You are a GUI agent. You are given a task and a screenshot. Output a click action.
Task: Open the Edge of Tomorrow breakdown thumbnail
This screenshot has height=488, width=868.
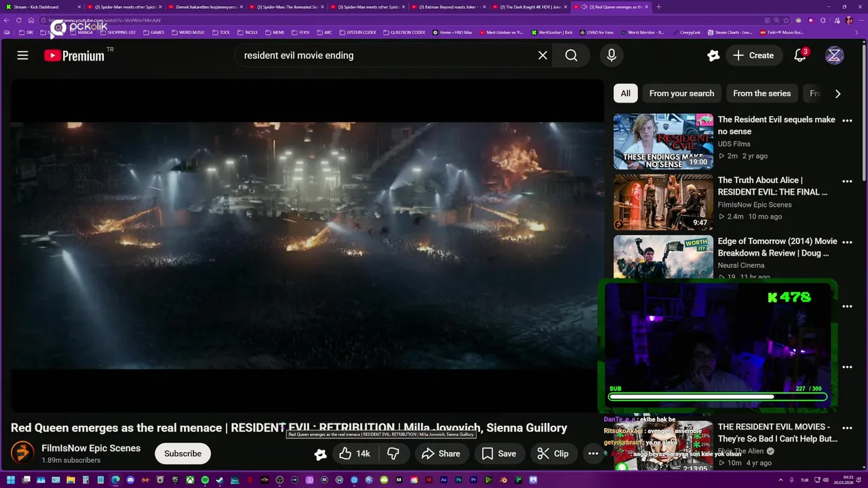pyautogui.click(x=663, y=256)
